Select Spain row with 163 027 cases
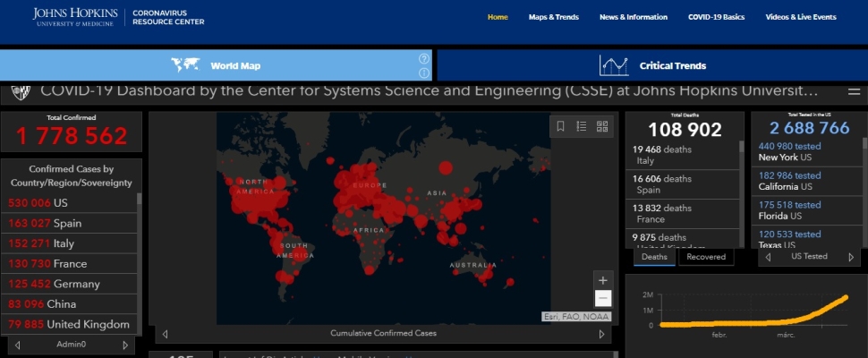The height and width of the screenshot is (358, 868). 69,224
